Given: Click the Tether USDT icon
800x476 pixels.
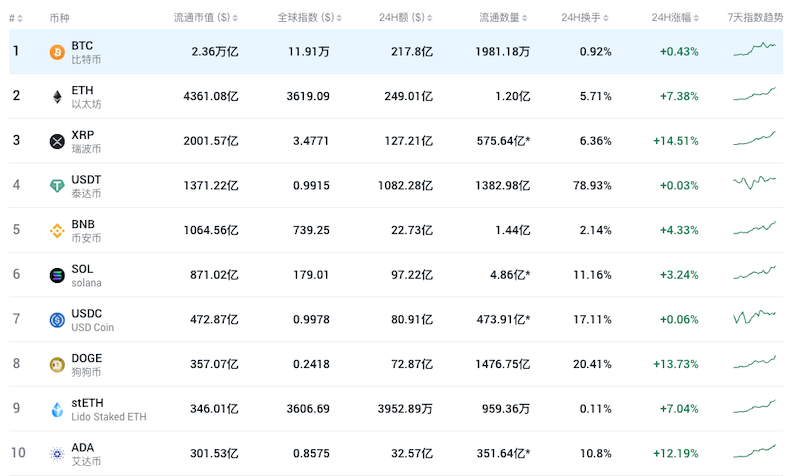Looking at the screenshot, I should (57, 186).
